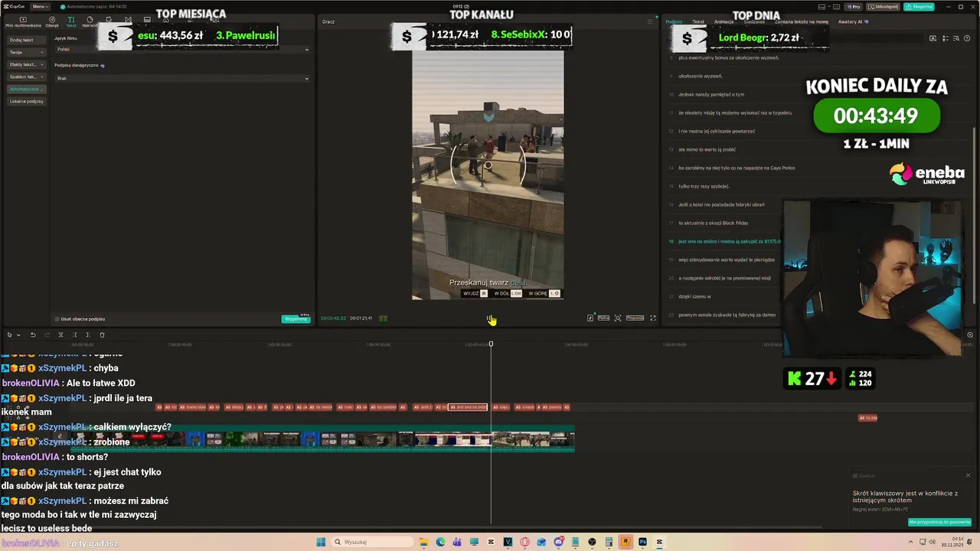Click the Udostępnij share button
This screenshot has height=551, width=980.
pos(884,7)
